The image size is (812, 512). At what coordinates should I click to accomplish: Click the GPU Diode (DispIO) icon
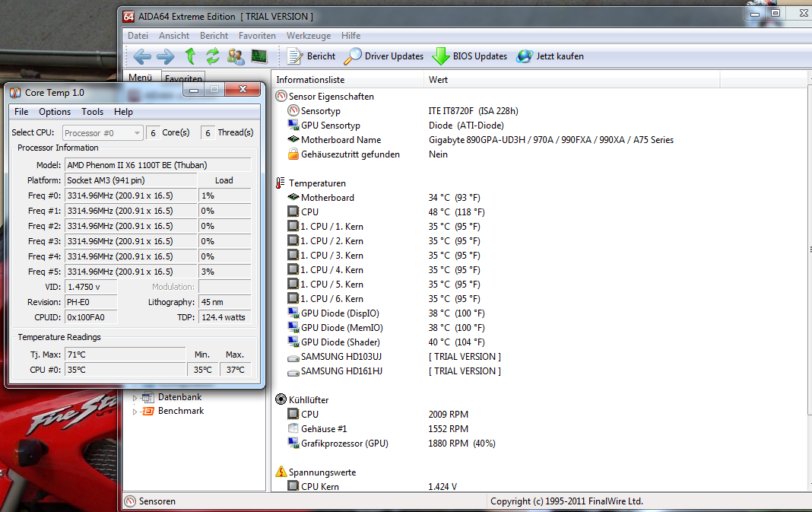(x=293, y=313)
